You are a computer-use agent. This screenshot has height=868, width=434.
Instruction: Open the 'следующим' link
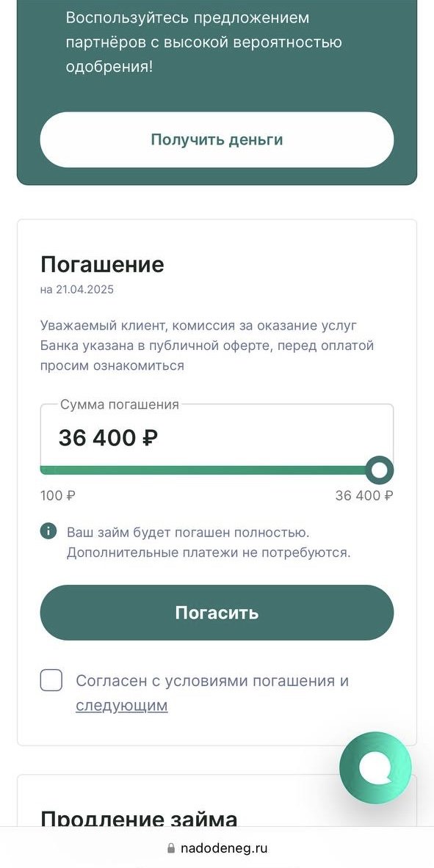[x=121, y=706]
